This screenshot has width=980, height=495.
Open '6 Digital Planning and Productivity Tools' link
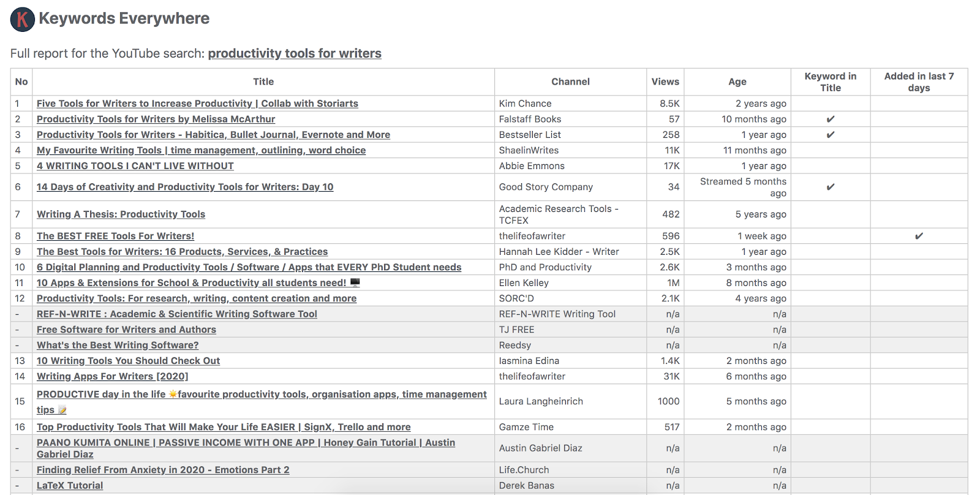pos(249,267)
